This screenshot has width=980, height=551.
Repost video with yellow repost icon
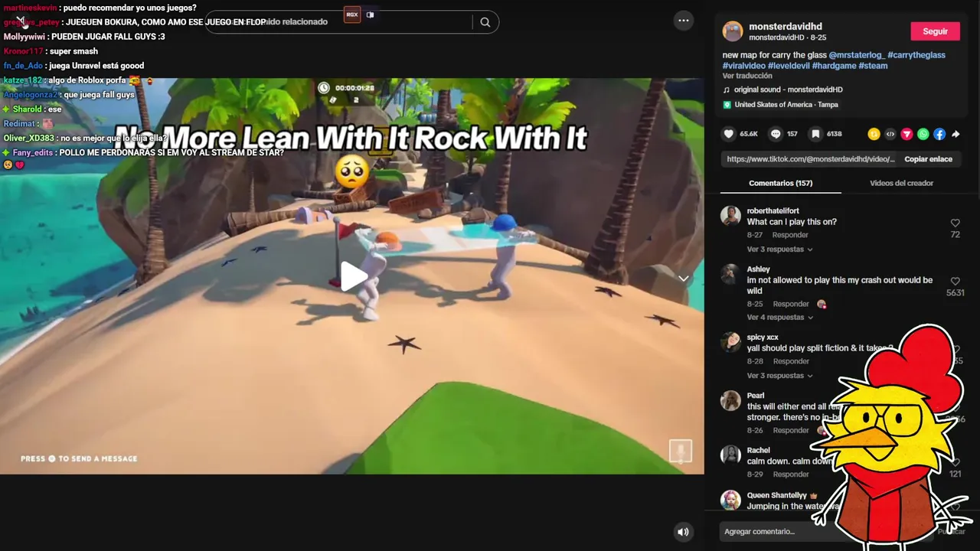click(874, 134)
